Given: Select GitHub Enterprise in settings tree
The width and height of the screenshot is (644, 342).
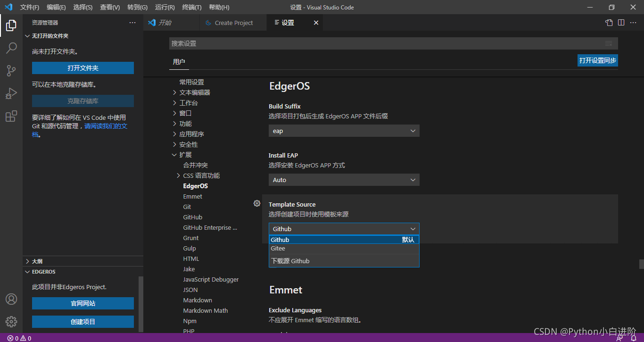Looking at the screenshot, I should click(210, 227).
